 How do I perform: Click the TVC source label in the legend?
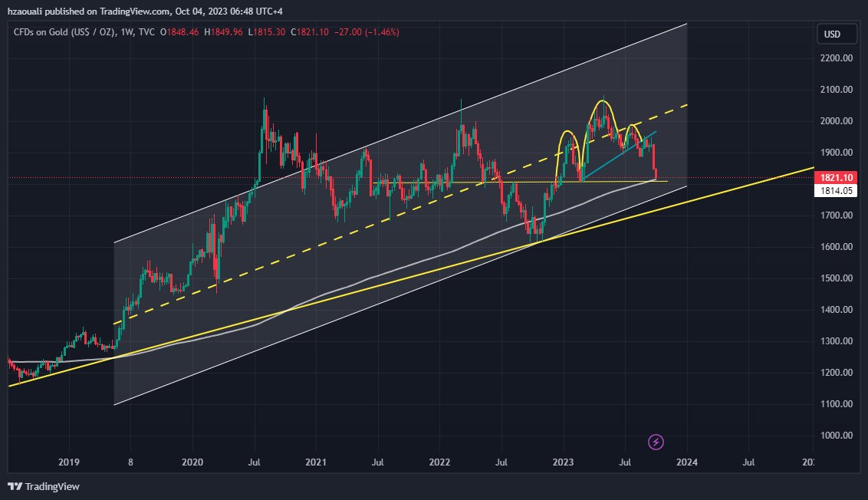pyautogui.click(x=146, y=32)
